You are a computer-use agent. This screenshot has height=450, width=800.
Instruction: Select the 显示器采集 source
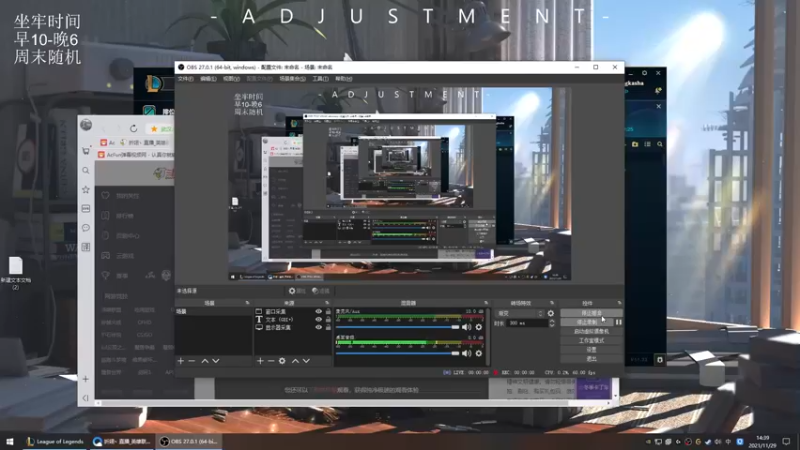(x=278, y=328)
